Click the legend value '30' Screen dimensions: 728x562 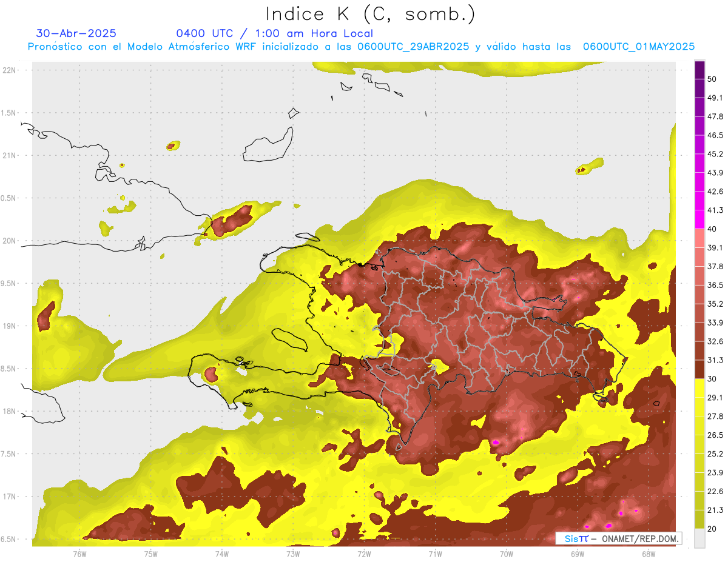click(713, 379)
